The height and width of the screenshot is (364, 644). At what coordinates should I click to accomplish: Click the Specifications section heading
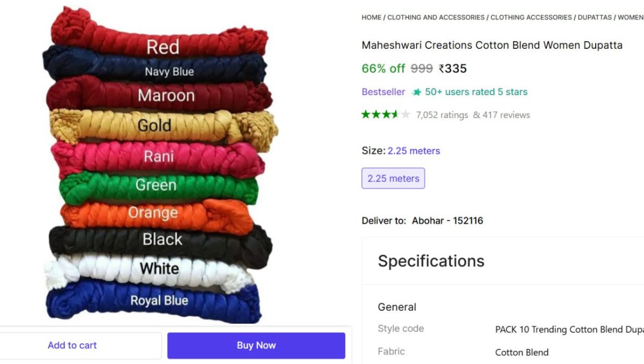pos(431,261)
